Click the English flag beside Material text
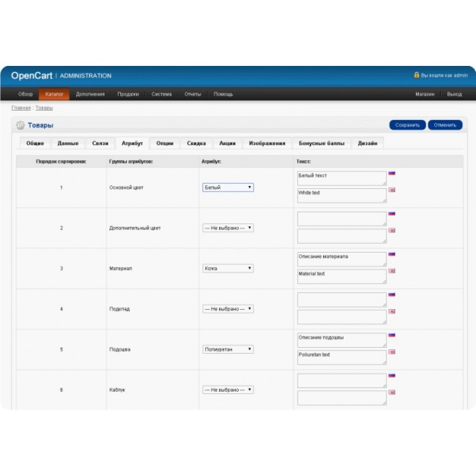Viewport: 476px width, 476px height. tap(392, 271)
